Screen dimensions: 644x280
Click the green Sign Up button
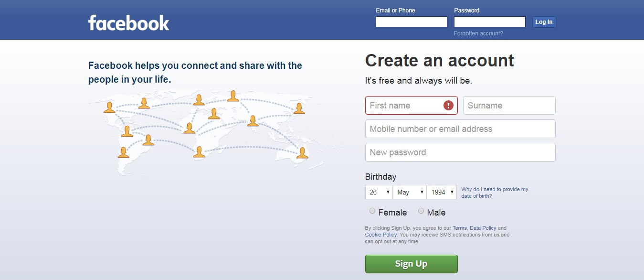tap(411, 264)
